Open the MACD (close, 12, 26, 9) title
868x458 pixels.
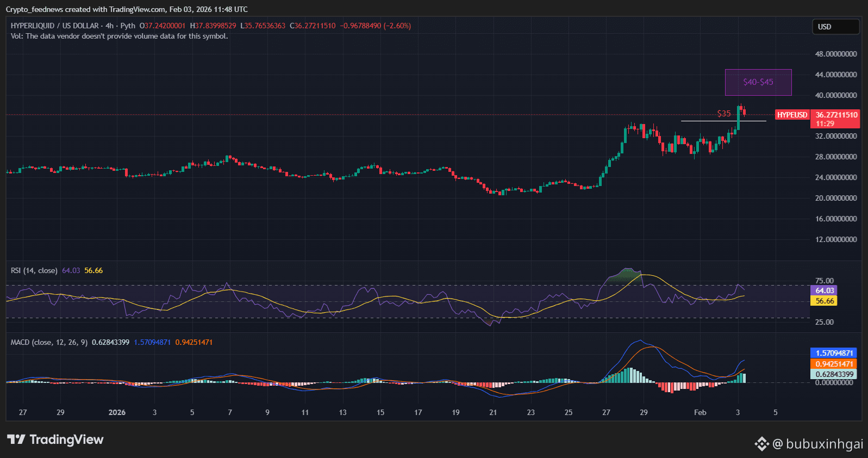point(49,342)
